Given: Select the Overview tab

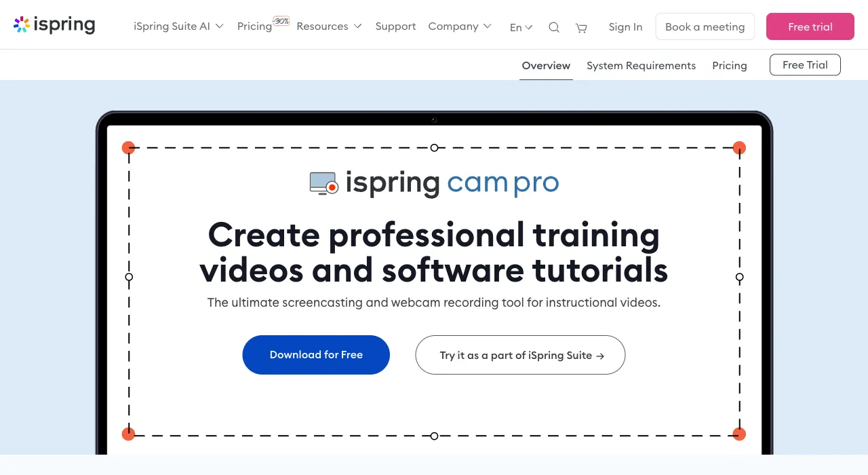Looking at the screenshot, I should 546,66.
